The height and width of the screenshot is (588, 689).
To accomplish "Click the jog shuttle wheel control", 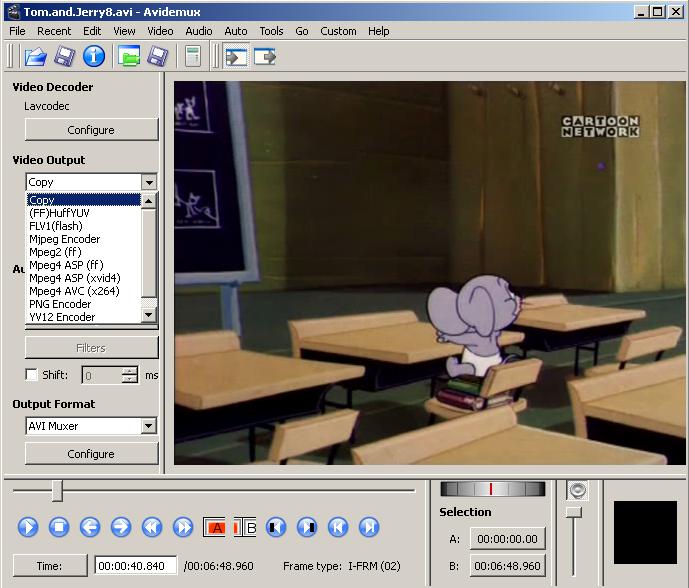I will tap(492, 489).
